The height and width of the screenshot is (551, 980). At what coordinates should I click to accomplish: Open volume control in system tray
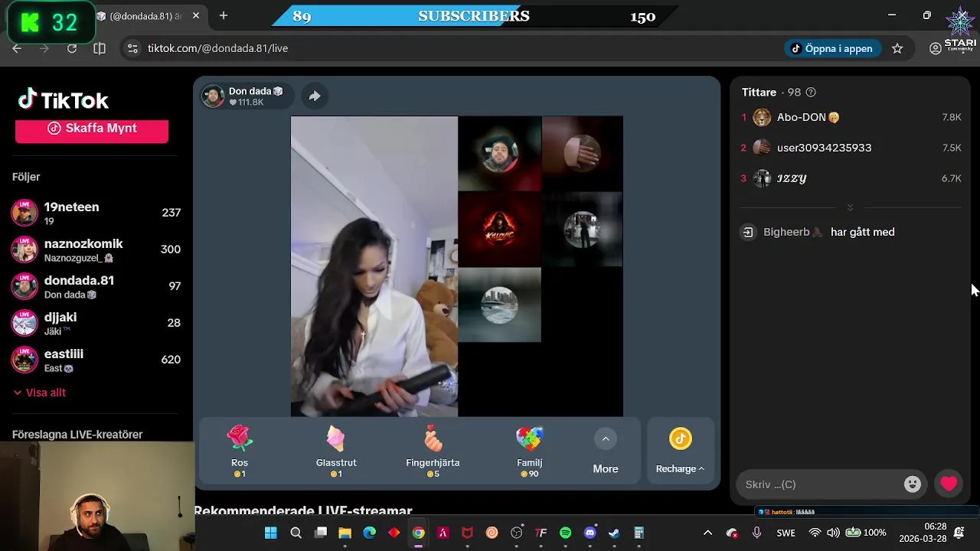(833, 533)
